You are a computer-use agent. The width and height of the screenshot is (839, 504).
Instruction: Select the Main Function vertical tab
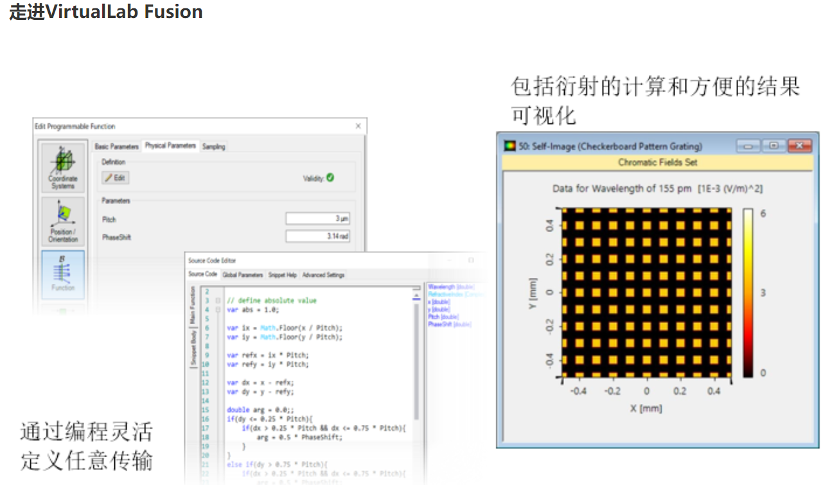click(192, 306)
